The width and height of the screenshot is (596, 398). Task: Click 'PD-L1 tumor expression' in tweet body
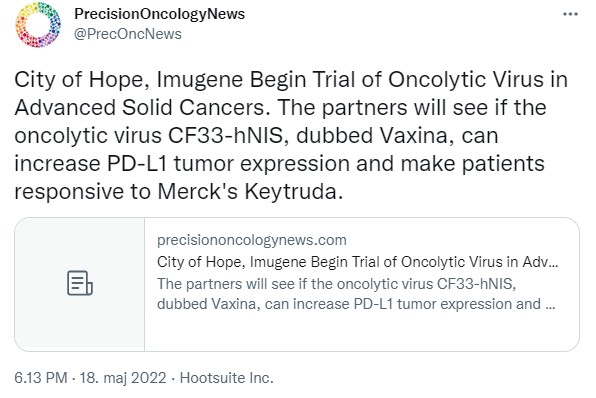(228, 163)
